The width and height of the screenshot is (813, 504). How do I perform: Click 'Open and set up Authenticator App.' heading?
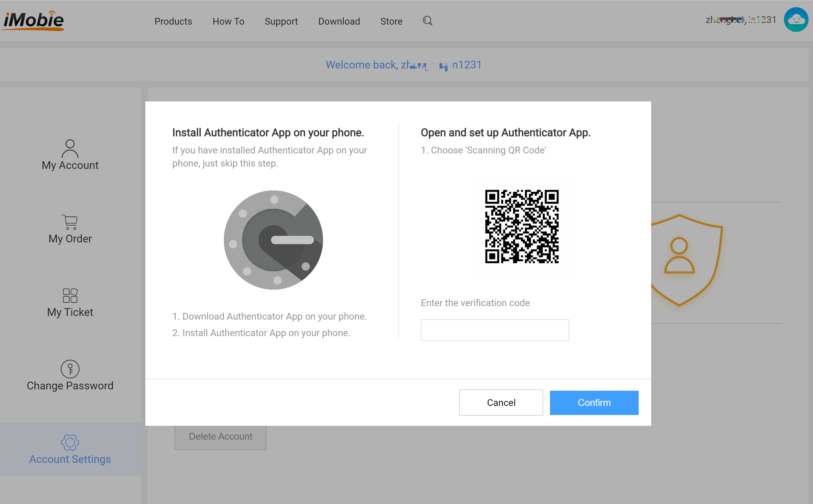506,133
